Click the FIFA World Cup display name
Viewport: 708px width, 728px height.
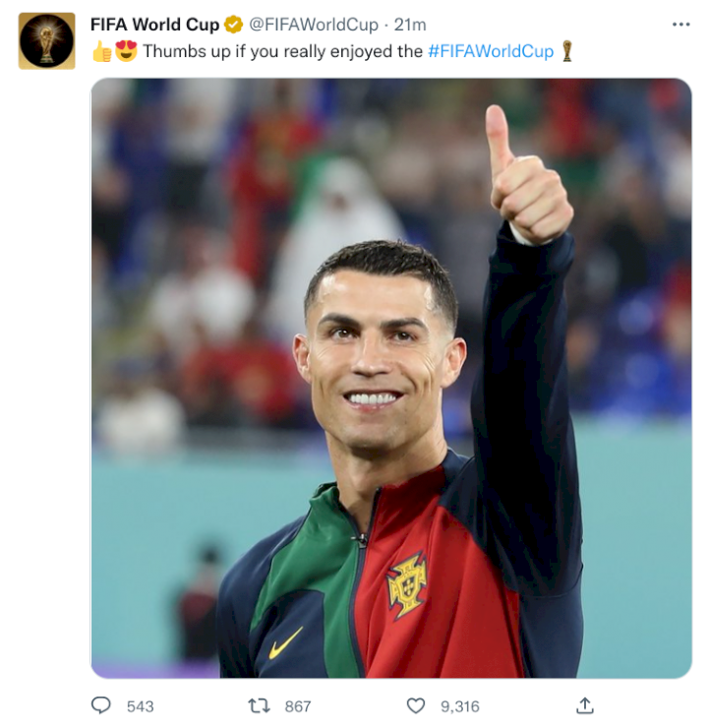[x=154, y=25]
